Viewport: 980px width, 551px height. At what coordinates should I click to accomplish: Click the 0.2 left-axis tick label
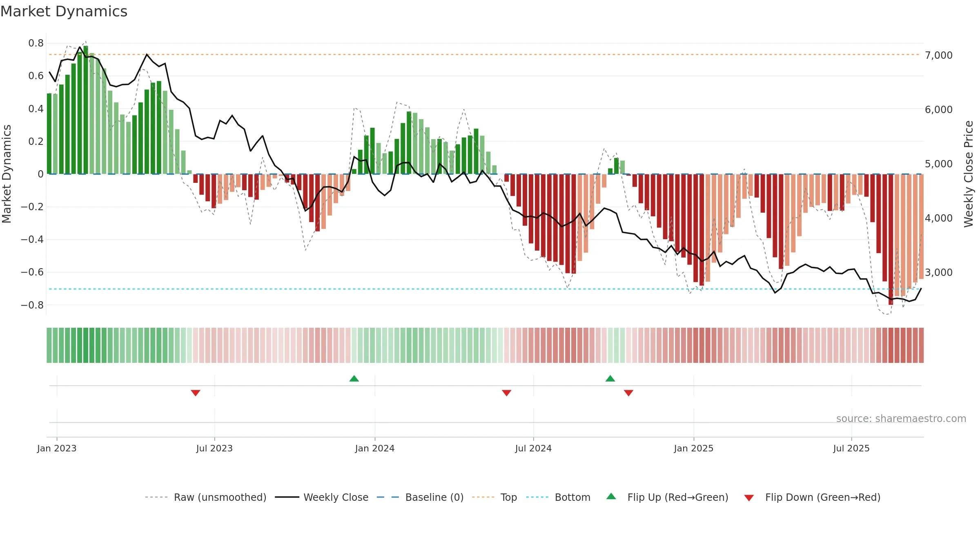pyautogui.click(x=36, y=141)
